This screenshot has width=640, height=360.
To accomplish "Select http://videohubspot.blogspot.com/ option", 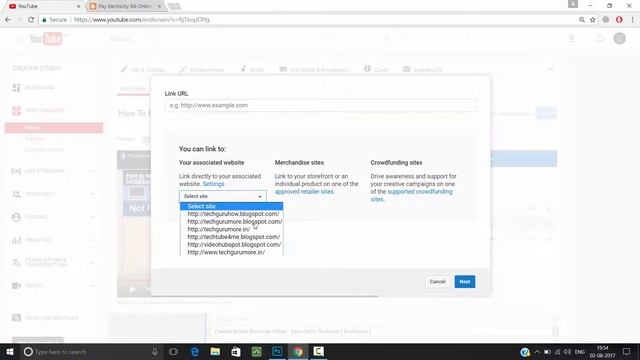I will pyautogui.click(x=234, y=244).
